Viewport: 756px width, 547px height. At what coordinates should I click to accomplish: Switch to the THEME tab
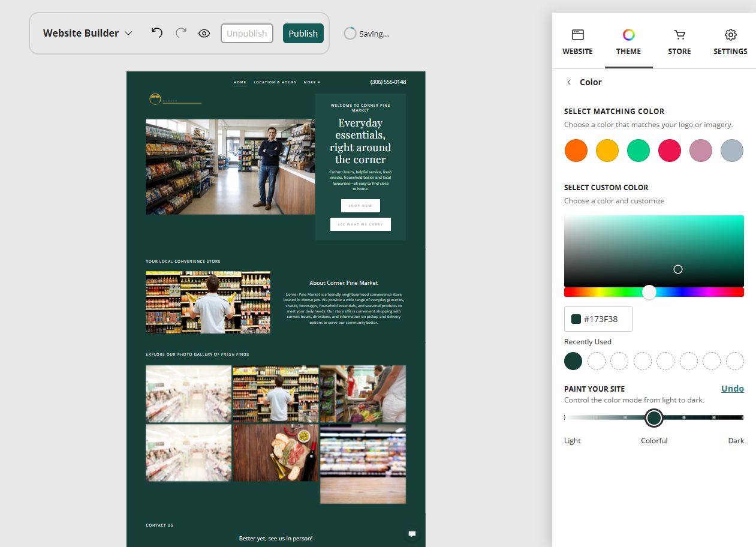point(628,43)
